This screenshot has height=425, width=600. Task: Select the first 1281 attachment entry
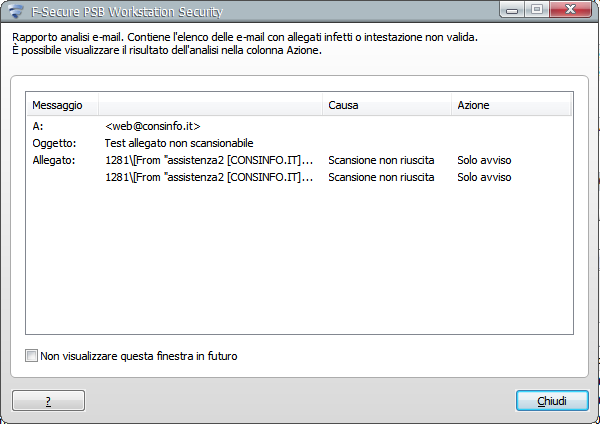209,160
